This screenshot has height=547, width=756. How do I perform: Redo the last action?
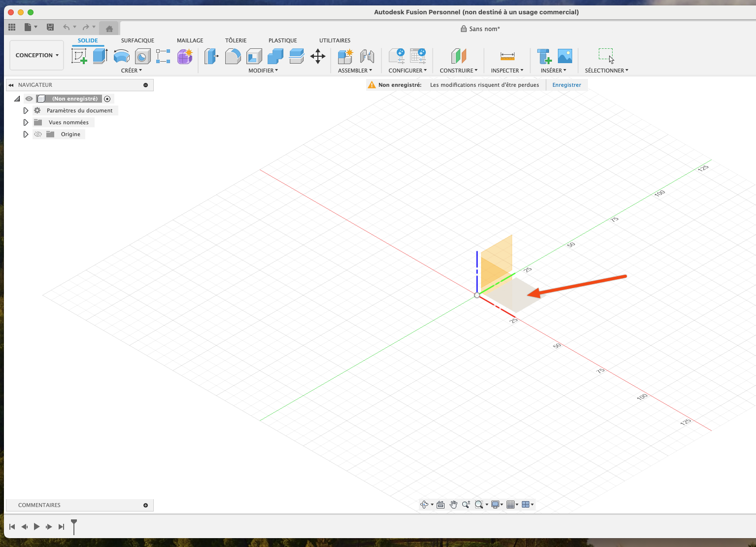point(86,27)
